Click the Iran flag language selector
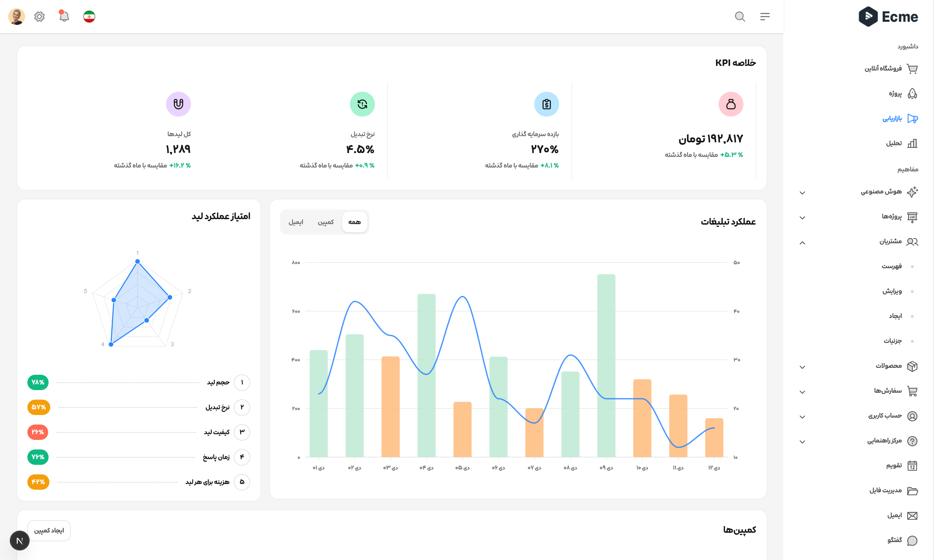This screenshot has height=560, width=934. pyautogui.click(x=89, y=17)
